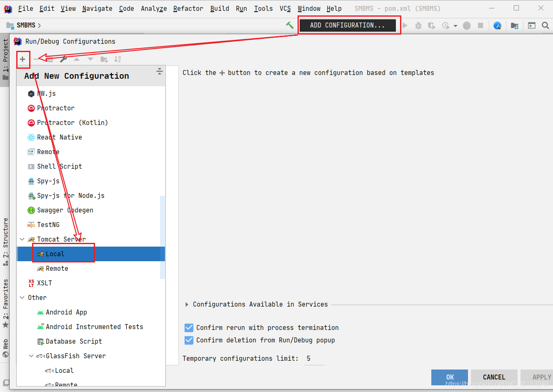Choose XSLT configuration type

tap(91, 283)
